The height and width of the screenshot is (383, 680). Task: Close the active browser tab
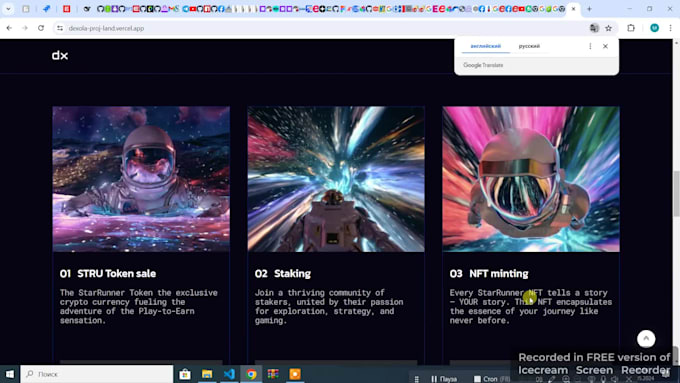tap(573, 9)
